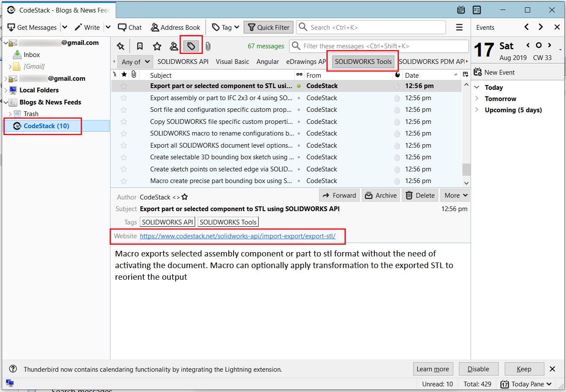Archive the open message
The width and height of the screenshot is (566, 392).
381,196
